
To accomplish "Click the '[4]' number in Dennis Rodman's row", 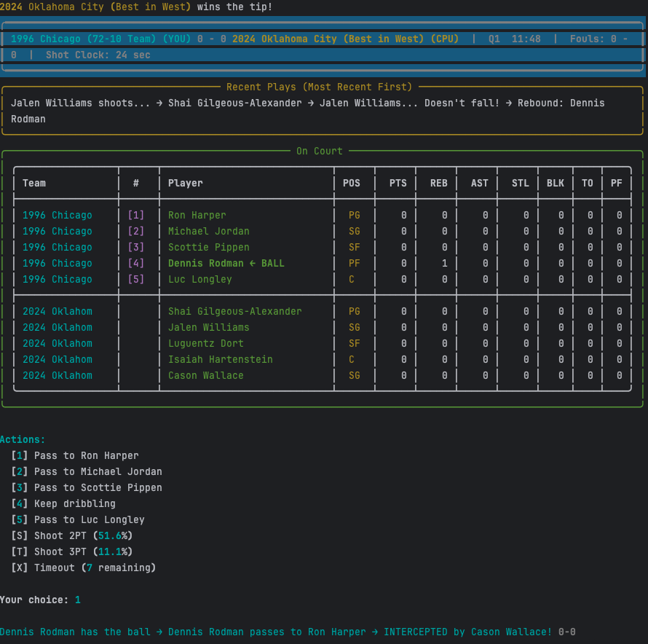I will pyautogui.click(x=136, y=263).
